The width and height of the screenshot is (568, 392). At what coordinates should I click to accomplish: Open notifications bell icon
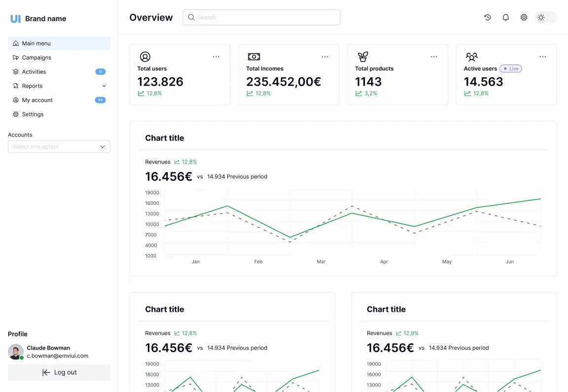tap(506, 17)
